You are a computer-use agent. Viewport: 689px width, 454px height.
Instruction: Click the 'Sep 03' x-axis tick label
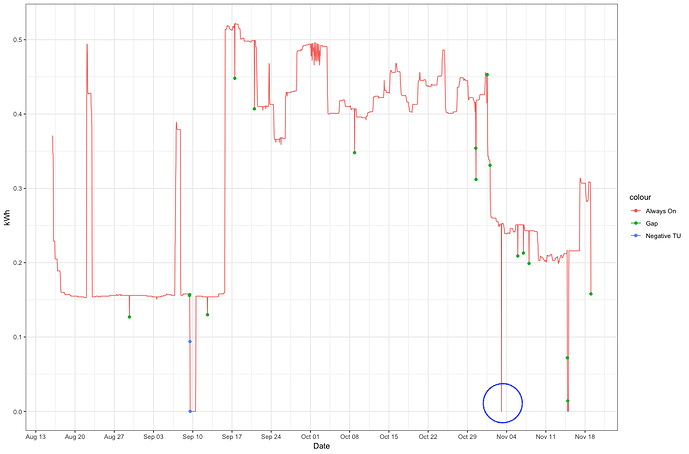coord(153,437)
